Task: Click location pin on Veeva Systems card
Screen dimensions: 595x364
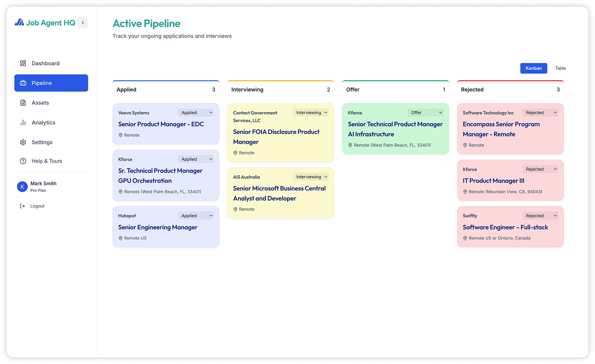Action: pos(121,135)
